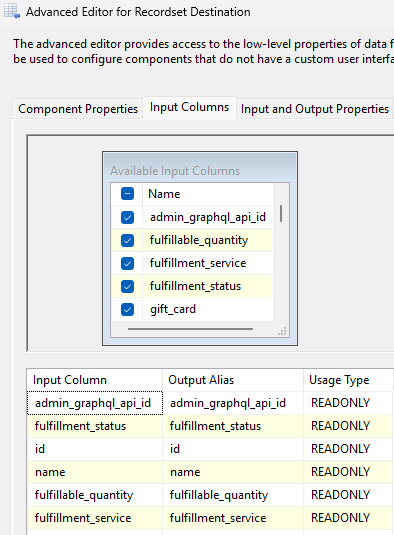
Task: Edit the fulfillment_status Output Alias cell
Action: (233, 426)
